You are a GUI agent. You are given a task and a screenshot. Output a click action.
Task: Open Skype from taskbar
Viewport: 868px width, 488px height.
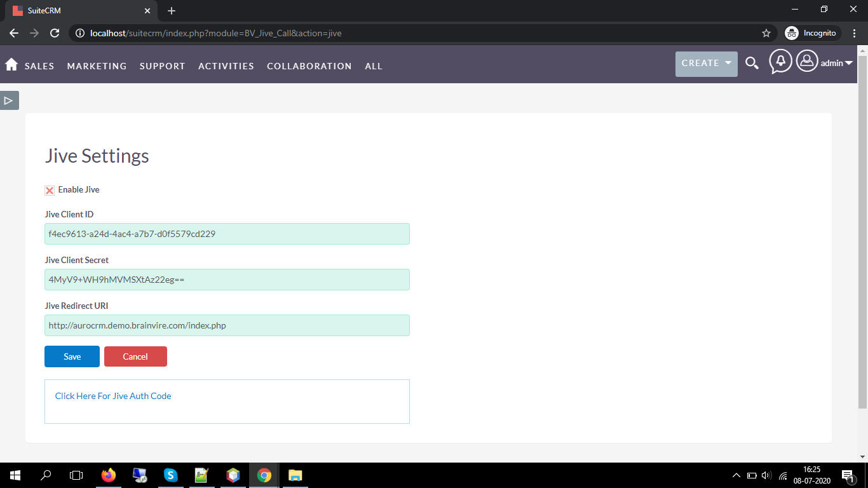[x=170, y=475]
